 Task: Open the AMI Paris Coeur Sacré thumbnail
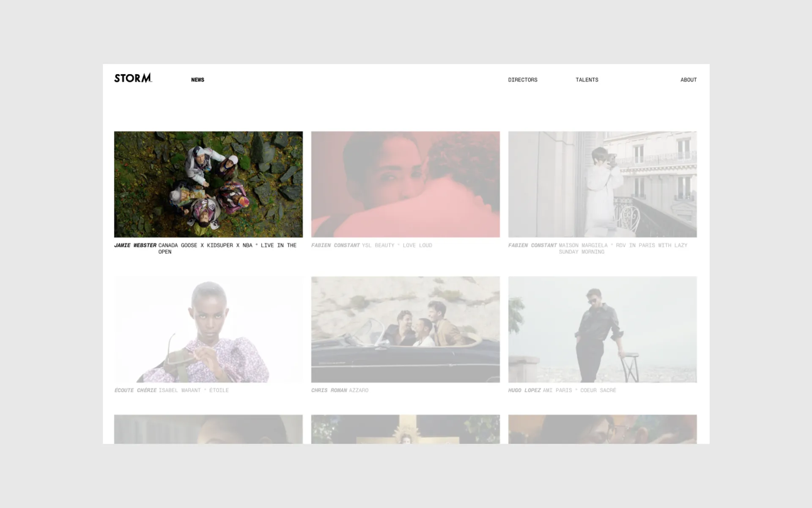[602, 329]
